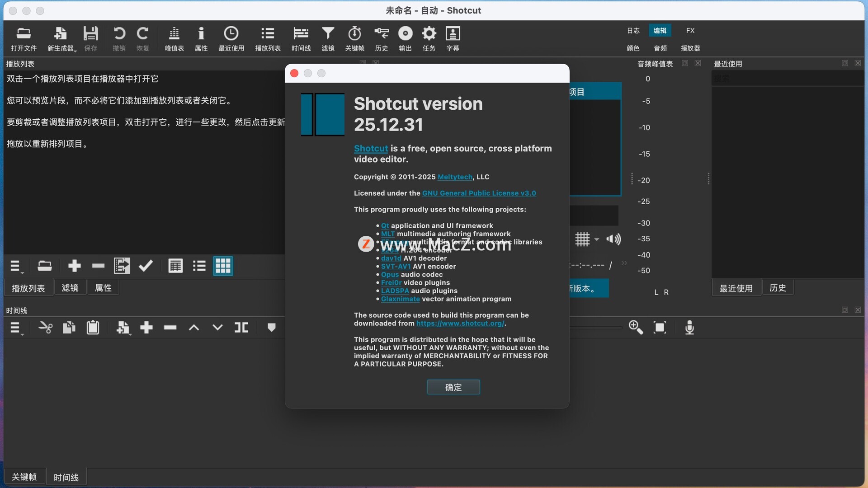Switch to the 滤镜 tab below playlist

coord(70,288)
